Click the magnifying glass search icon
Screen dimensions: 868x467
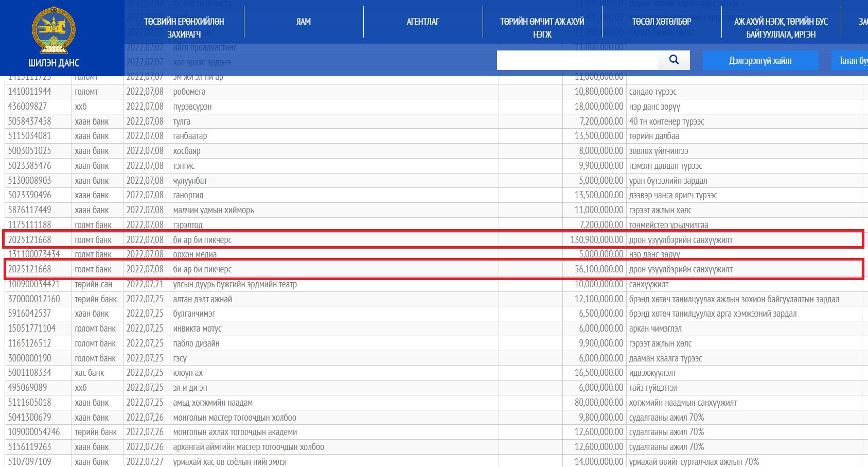674,60
